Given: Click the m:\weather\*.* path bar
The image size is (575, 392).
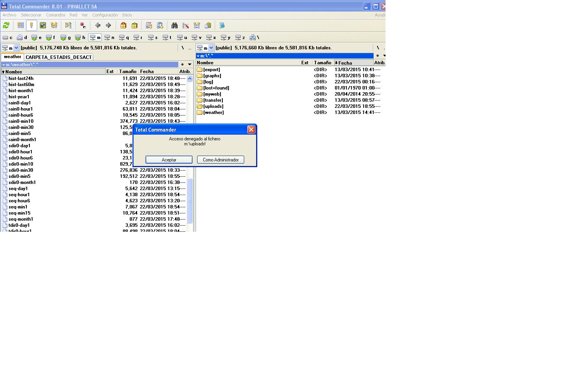Looking at the screenshot, I should tap(90, 65).
